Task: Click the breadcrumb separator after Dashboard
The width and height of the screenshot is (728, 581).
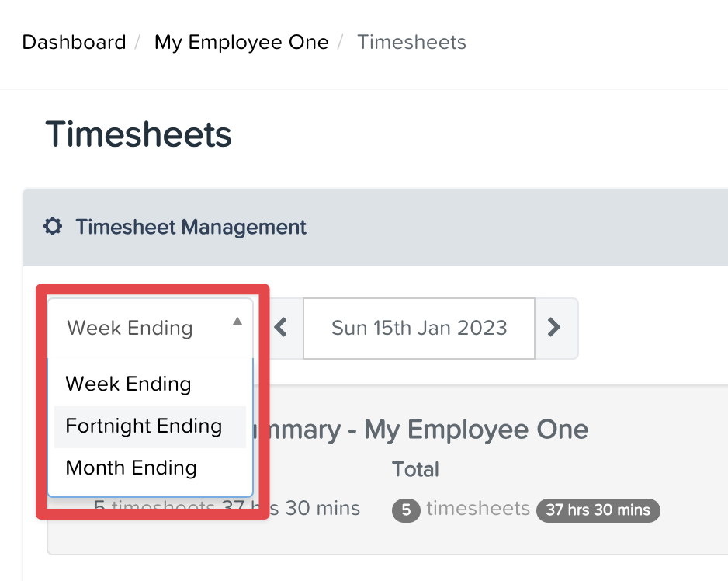Action: [138, 42]
